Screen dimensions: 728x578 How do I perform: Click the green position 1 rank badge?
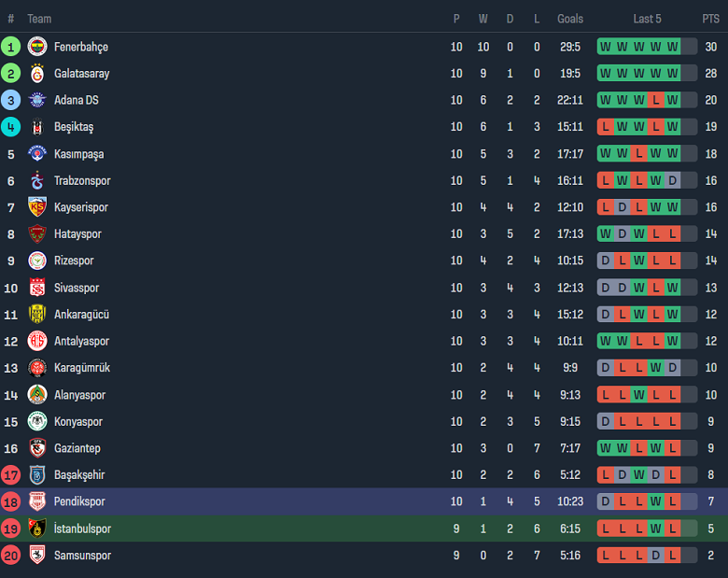(11, 47)
